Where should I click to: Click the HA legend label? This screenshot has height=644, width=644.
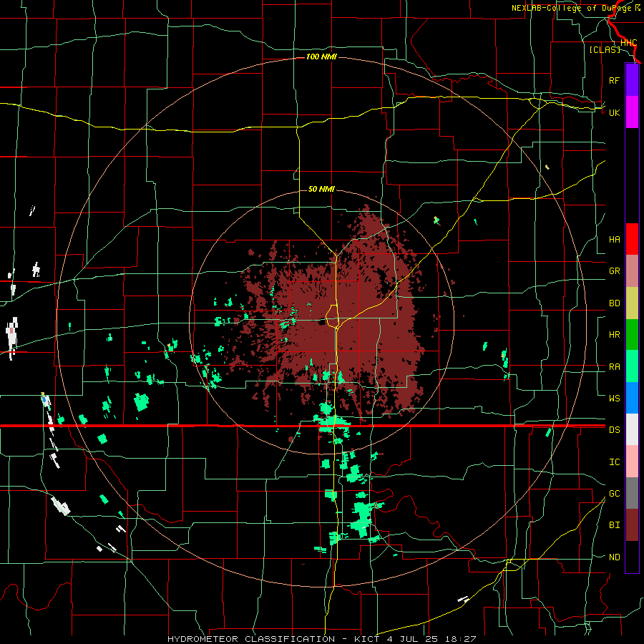tap(614, 239)
